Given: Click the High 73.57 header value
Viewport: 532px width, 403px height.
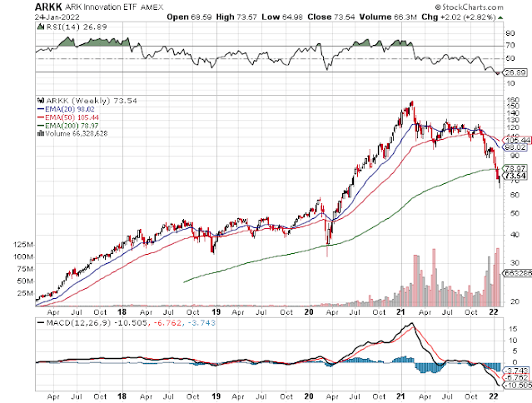Looking at the screenshot, I should click(x=236, y=17).
